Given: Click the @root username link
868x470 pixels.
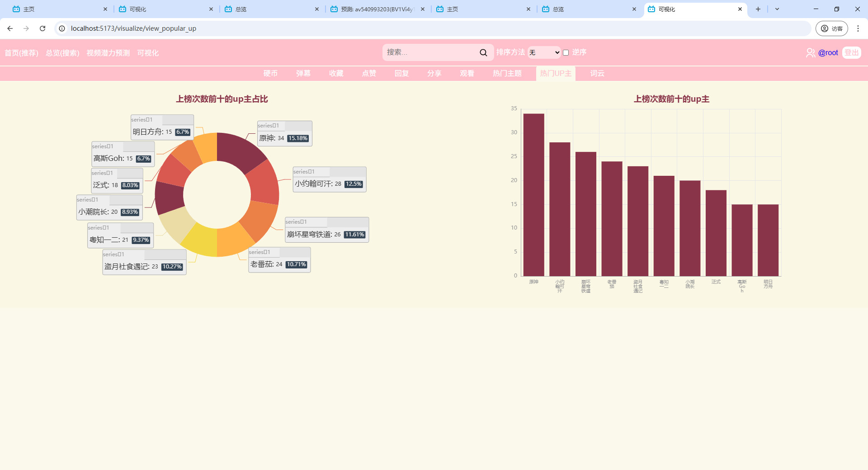Looking at the screenshot, I should click(x=828, y=53).
